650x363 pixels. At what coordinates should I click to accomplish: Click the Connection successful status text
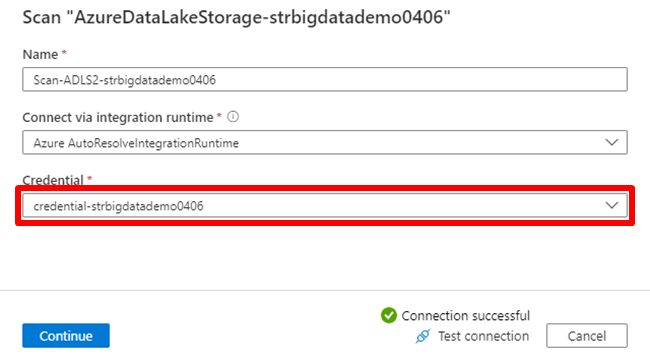pyautogui.click(x=466, y=316)
